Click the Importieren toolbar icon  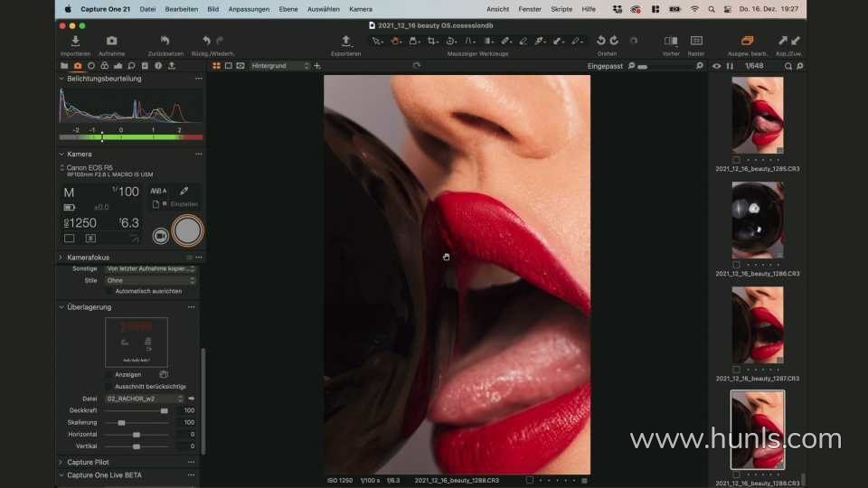tap(75, 42)
